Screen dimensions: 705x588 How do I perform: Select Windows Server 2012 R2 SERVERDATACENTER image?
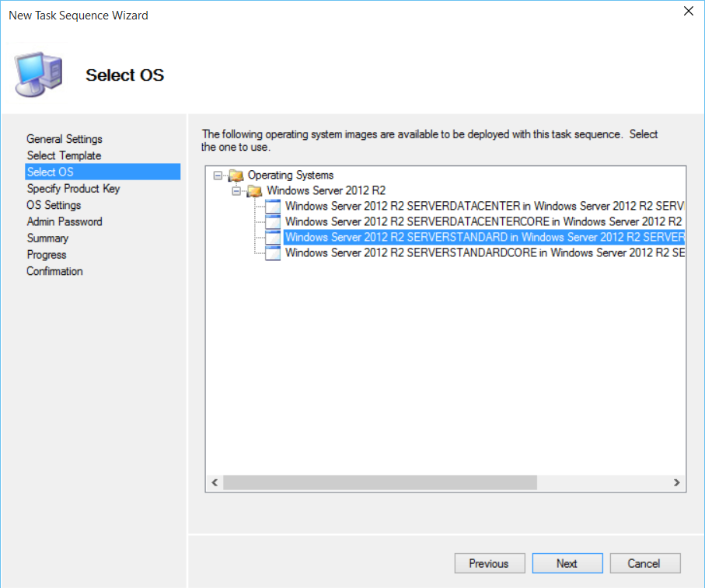482,207
